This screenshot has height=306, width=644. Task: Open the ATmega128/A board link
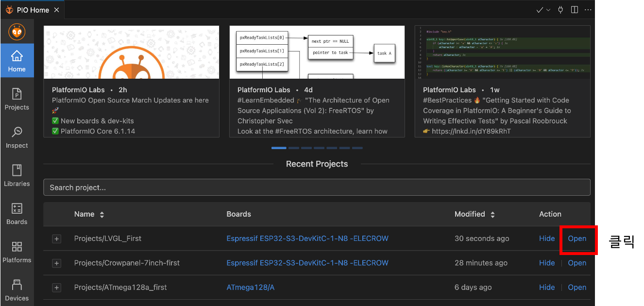(x=251, y=287)
